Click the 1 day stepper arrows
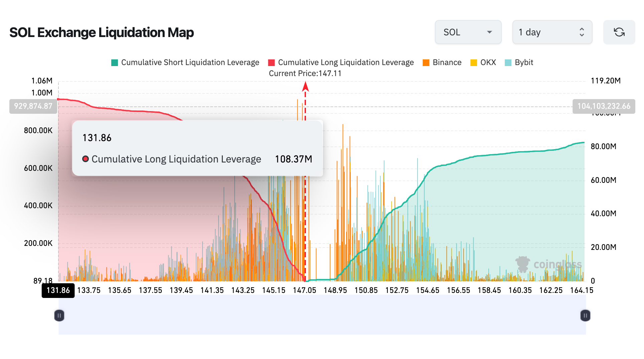Image resolution: width=644 pixels, height=359 pixels. click(x=582, y=32)
